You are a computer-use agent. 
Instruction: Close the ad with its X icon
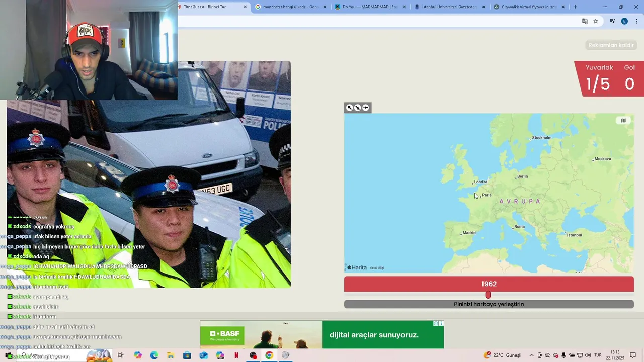point(441,323)
